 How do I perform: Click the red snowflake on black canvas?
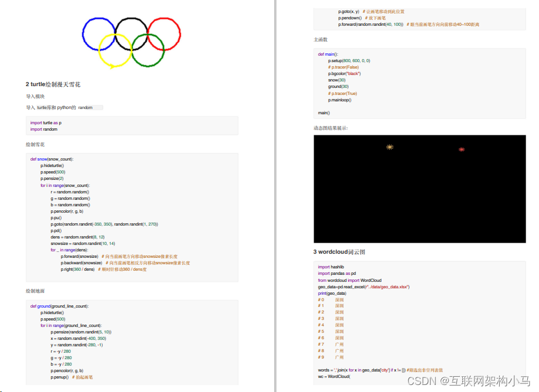[461, 149]
